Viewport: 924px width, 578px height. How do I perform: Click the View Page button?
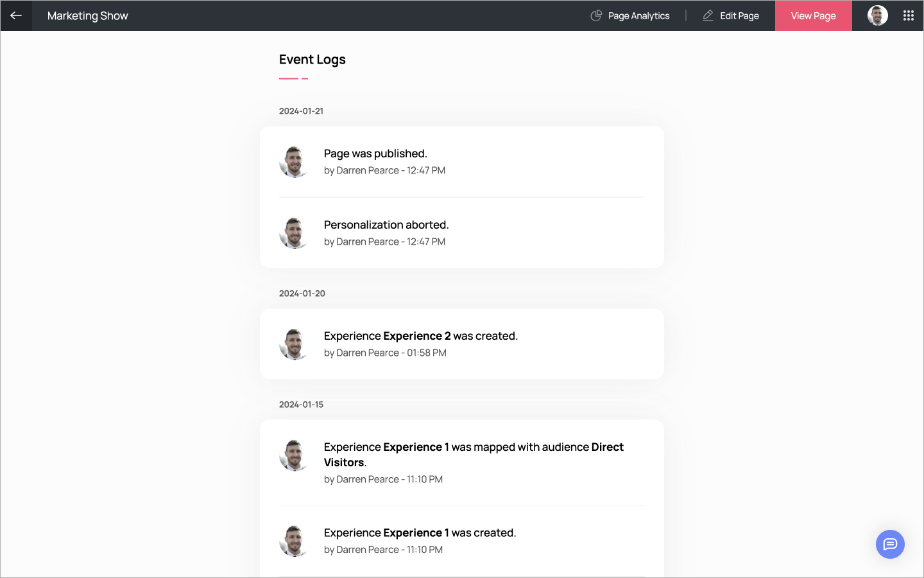pyautogui.click(x=813, y=15)
